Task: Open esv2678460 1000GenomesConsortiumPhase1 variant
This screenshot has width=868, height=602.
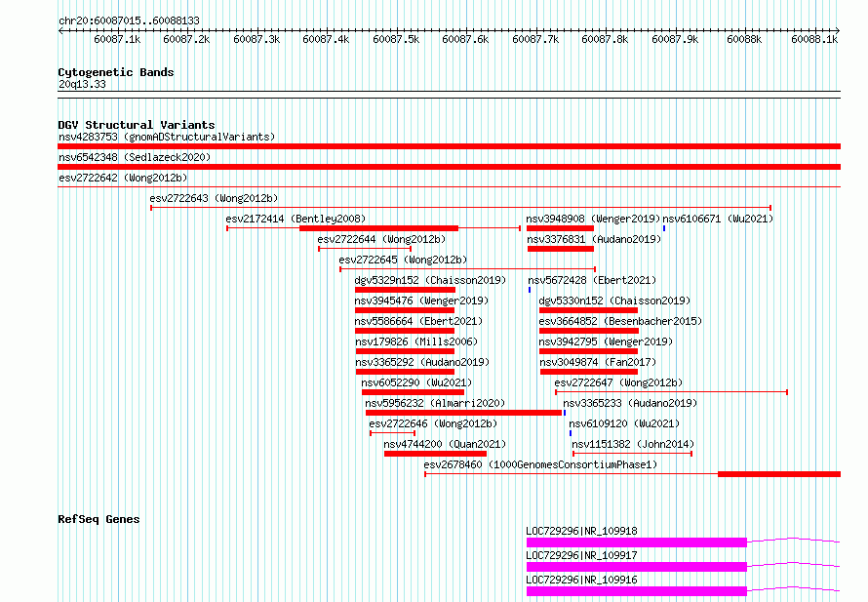Action: [x=540, y=464]
